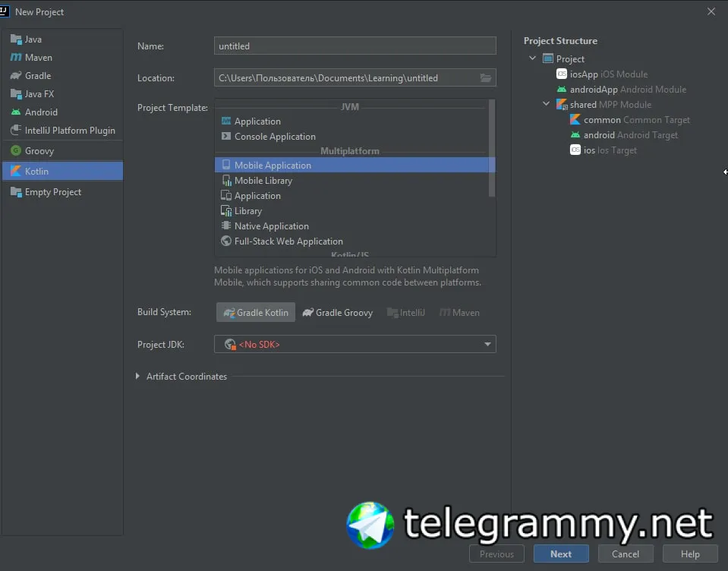
Task: Close the New Project dialog
Action: tap(711, 11)
